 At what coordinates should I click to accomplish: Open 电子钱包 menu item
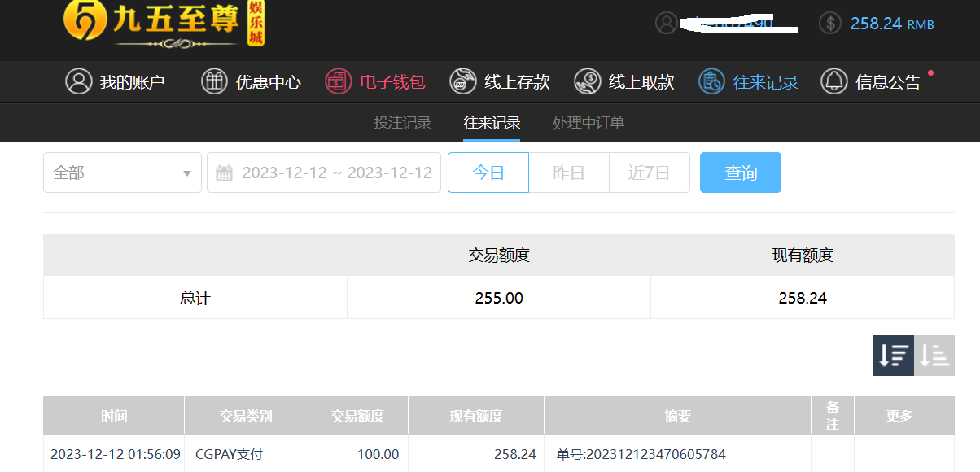click(x=375, y=81)
